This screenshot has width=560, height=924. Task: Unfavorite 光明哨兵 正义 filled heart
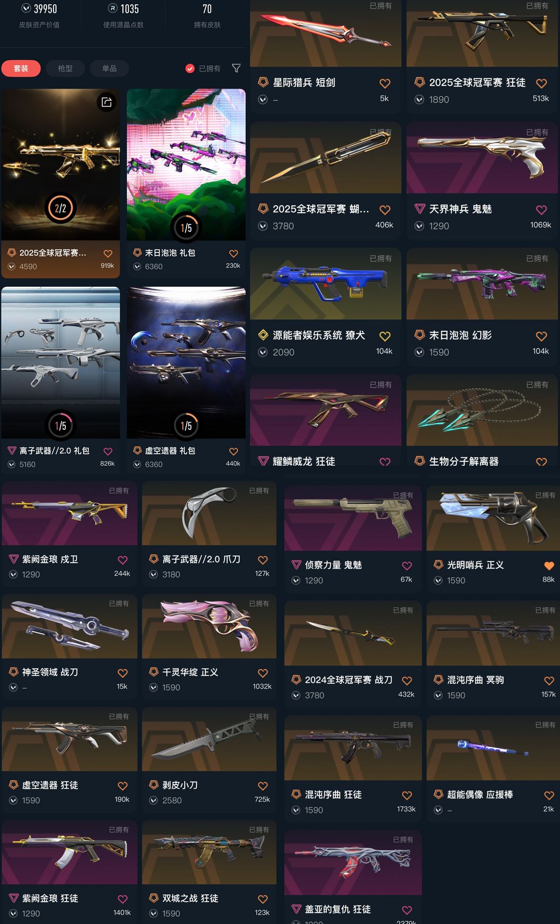coord(549,566)
